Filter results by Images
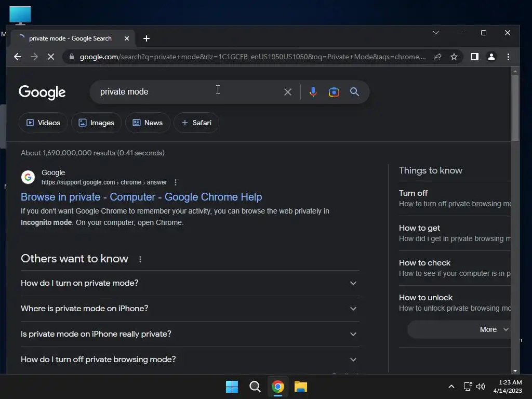The image size is (532, 399). [96, 123]
